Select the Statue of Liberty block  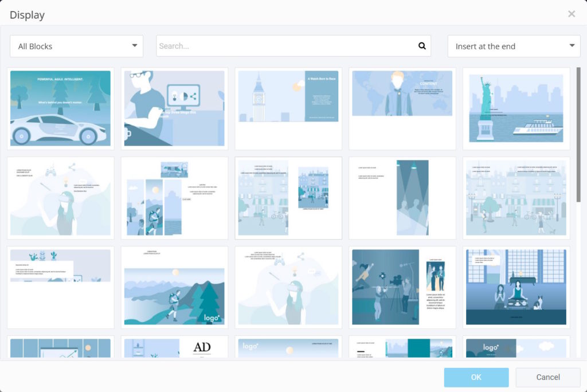[x=516, y=108]
